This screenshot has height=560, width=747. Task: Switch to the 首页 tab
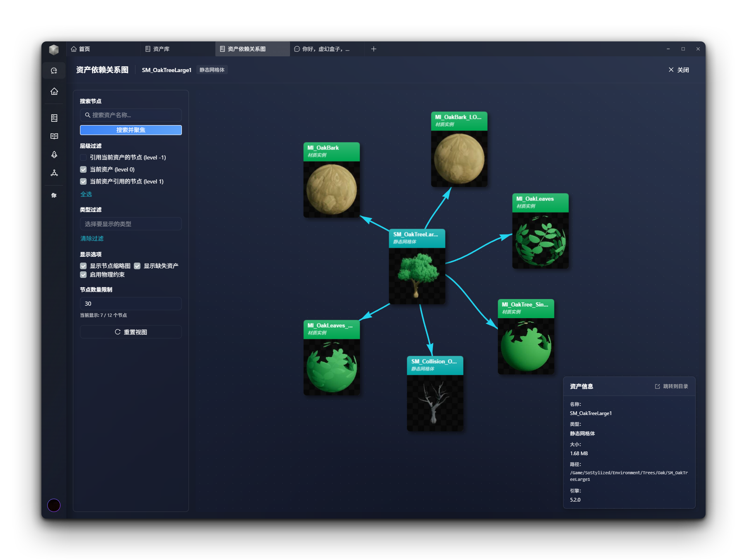(x=84, y=49)
